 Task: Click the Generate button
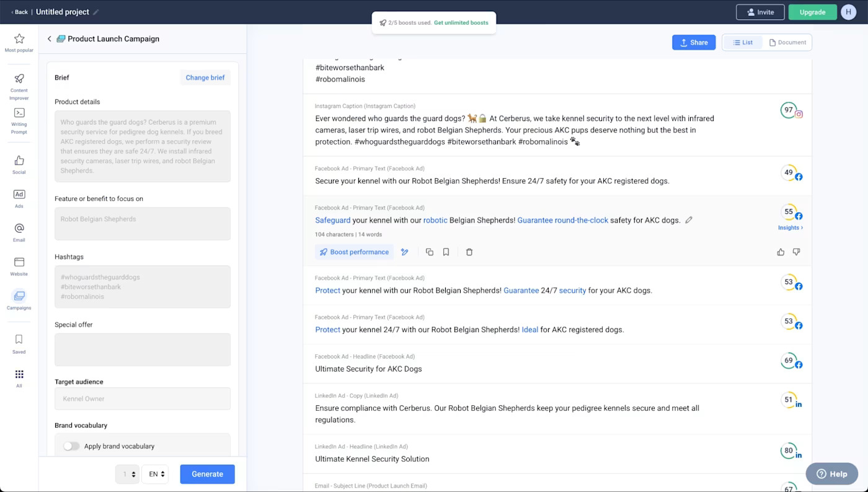(207, 474)
